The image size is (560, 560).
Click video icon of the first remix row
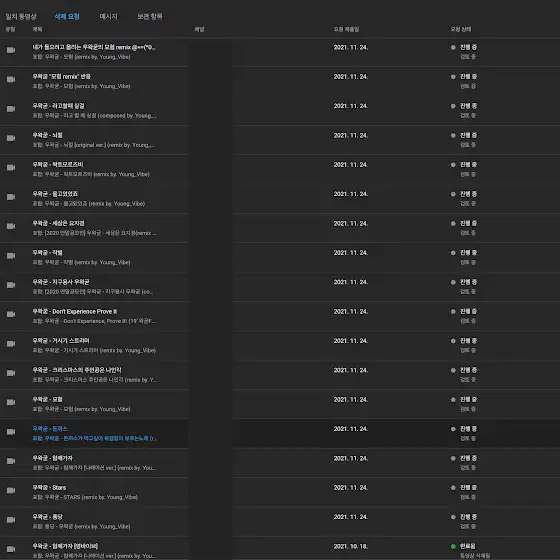point(11,50)
